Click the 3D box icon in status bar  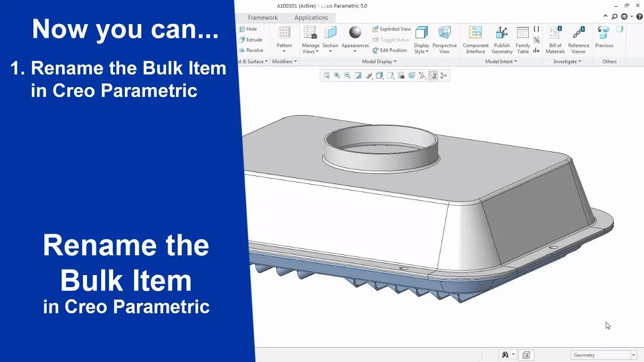coord(526,355)
